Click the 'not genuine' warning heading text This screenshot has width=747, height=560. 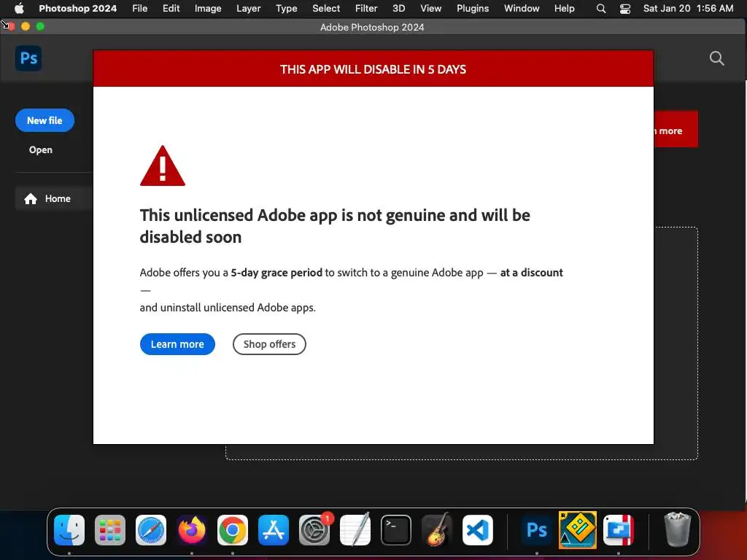coord(334,226)
